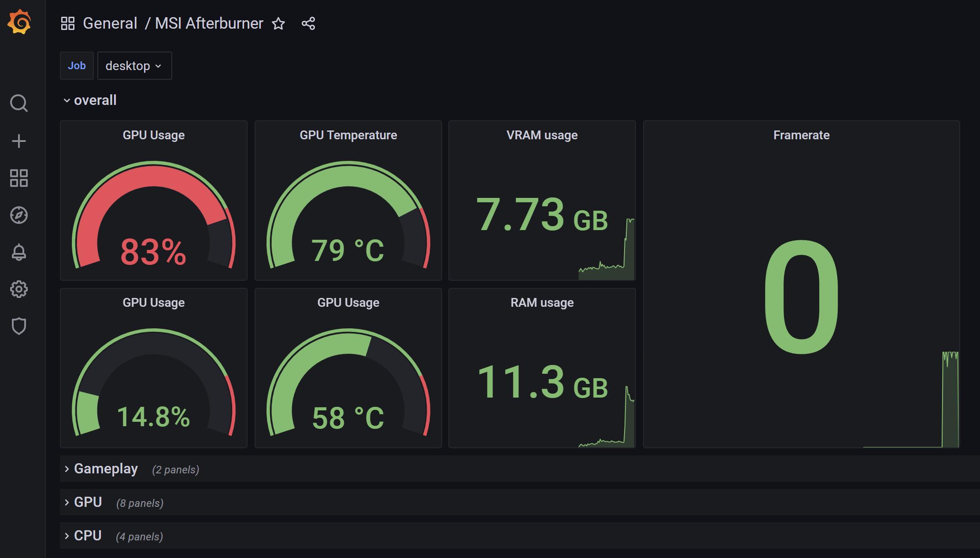Viewport: 980px width, 558px height.
Task: Click the dashboard grid icon beside General
Action: pyautogui.click(x=68, y=23)
